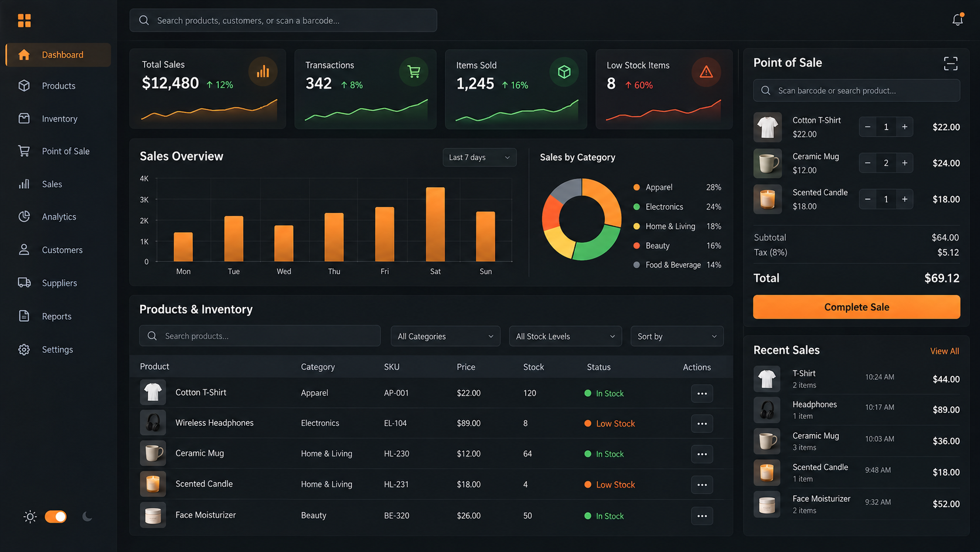The height and width of the screenshot is (552, 980).
Task: Click the $52.00 recent sale amount
Action: (x=946, y=504)
